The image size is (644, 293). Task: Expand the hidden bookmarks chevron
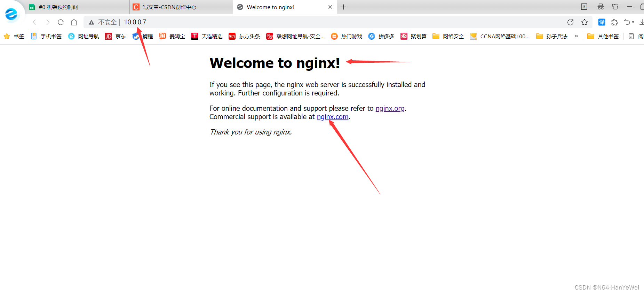click(x=576, y=36)
